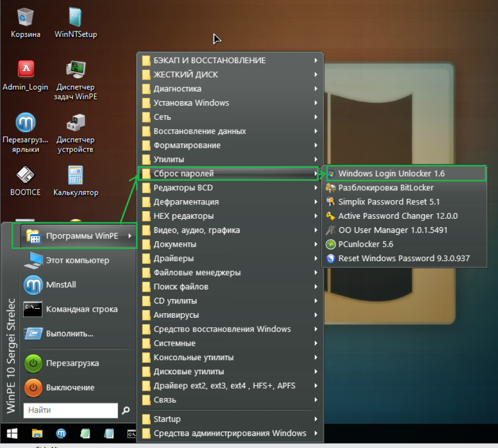Screen dimensions: 498x448
Task: Click the Найти search field
Action: [70, 410]
